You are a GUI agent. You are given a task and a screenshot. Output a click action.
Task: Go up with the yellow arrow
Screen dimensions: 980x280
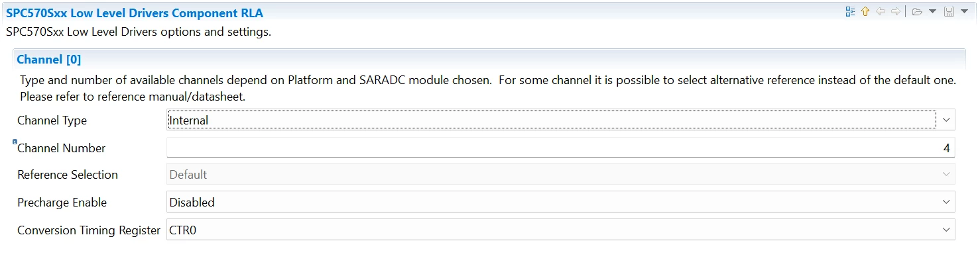click(x=865, y=12)
